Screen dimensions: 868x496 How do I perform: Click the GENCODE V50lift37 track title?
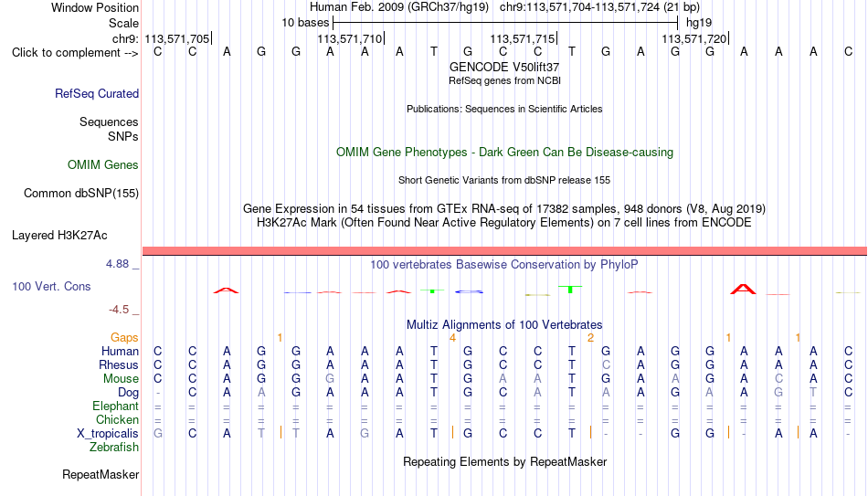[504, 67]
